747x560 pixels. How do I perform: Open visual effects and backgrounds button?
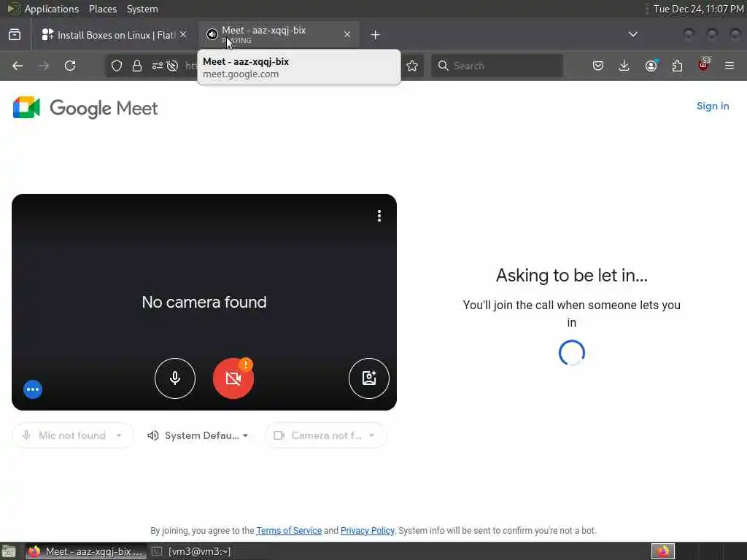coord(368,378)
